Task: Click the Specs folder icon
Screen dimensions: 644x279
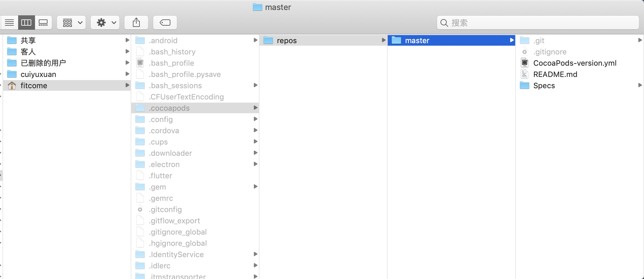Action: coord(525,85)
